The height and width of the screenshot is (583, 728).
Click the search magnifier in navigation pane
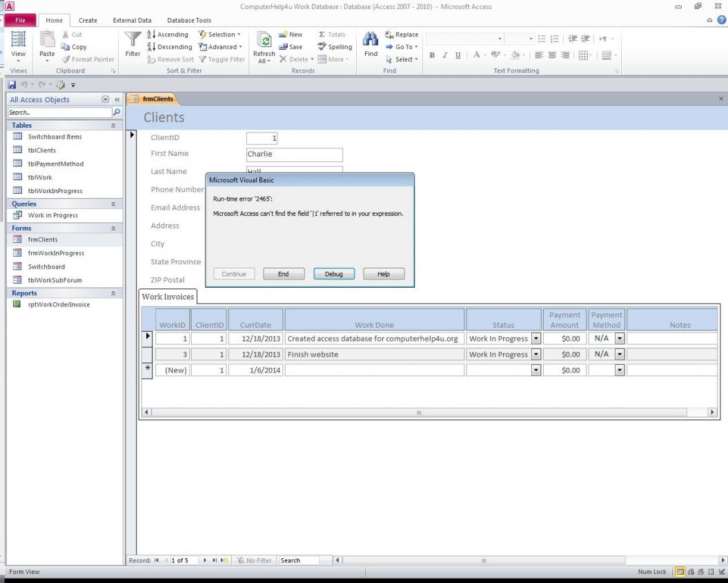[x=117, y=112]
